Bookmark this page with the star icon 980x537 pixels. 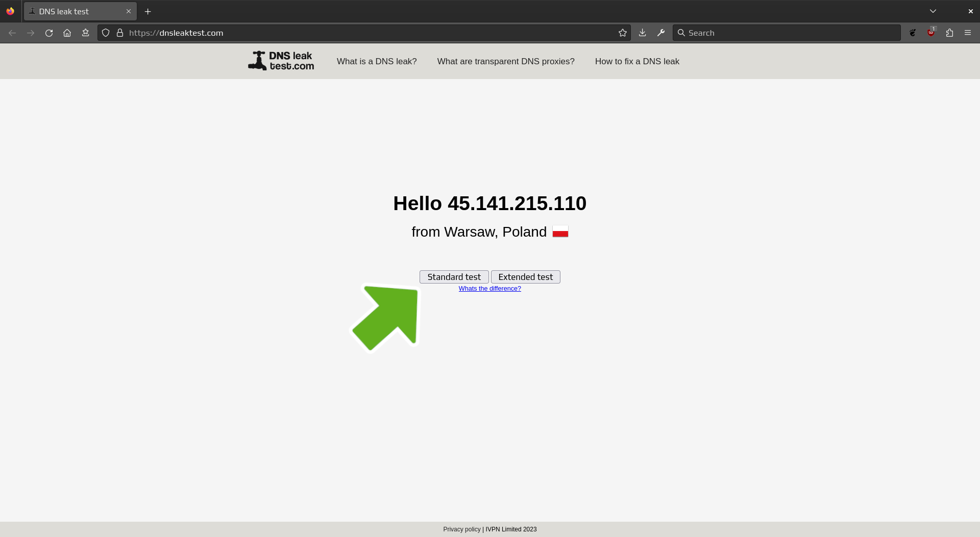(x=622, y=33)
